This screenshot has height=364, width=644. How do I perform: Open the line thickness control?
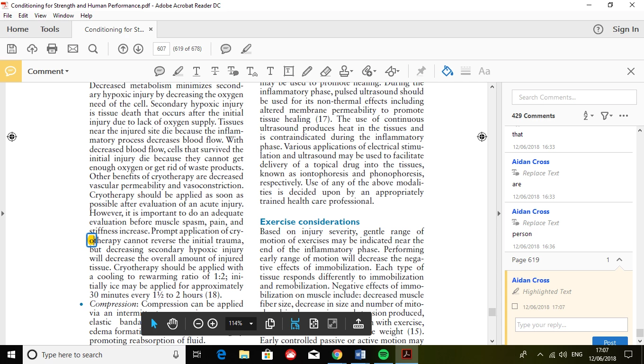pyautogui.click(x=465, y=71)
